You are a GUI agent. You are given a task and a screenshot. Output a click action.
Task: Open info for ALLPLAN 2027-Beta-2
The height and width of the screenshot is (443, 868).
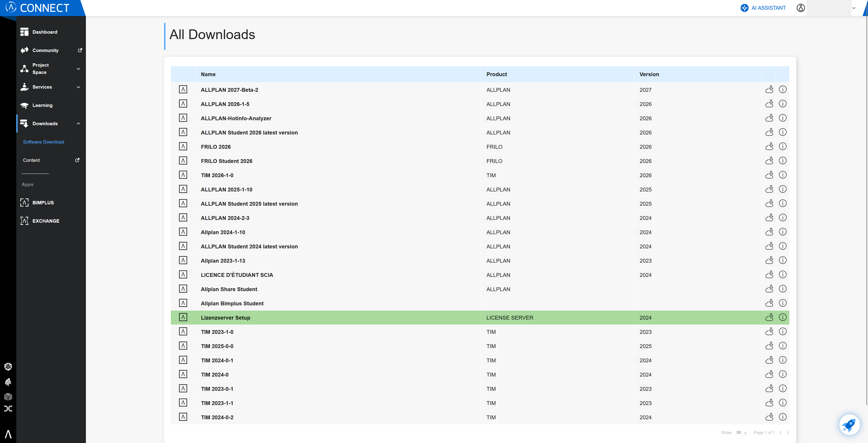click(x=783, y=90)
